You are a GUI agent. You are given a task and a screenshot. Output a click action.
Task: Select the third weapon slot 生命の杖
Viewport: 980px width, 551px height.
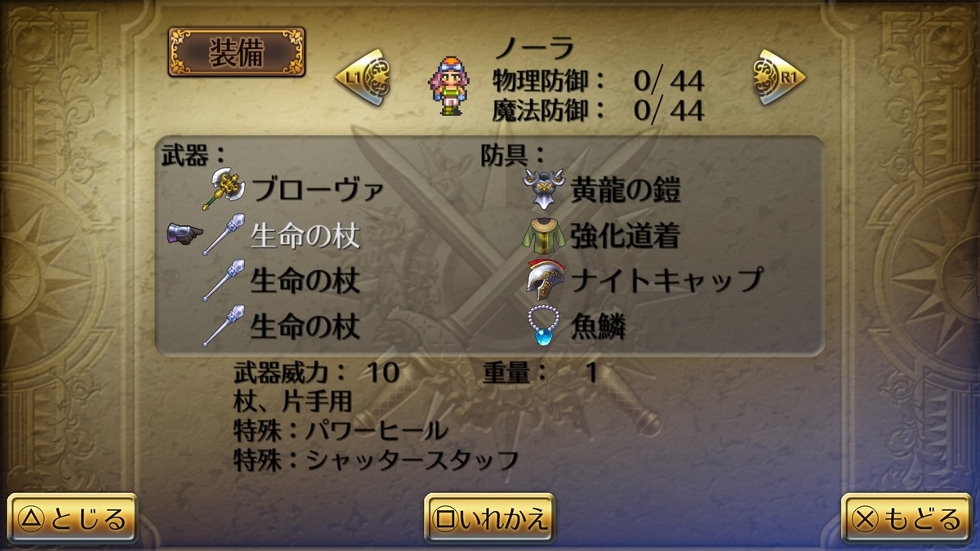pyautogui.click(x=283, y=281)
